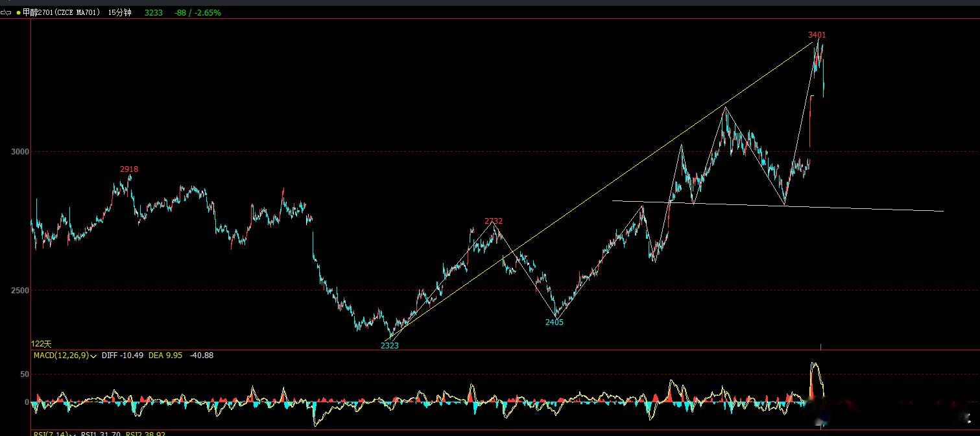Select the 3401 high price marker
This screenshot has width=980, height=436.
[817, 35]
